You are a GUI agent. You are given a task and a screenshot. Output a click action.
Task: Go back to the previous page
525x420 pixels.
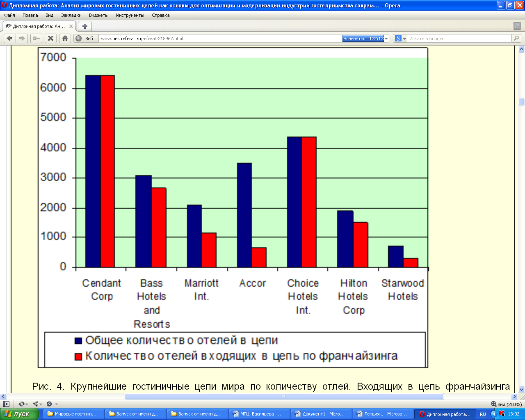coord(10,38)
